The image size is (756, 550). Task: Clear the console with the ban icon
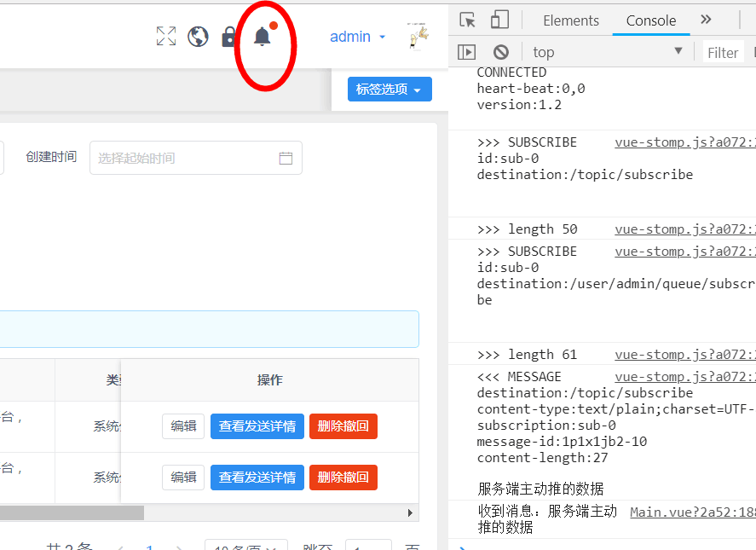502,51
